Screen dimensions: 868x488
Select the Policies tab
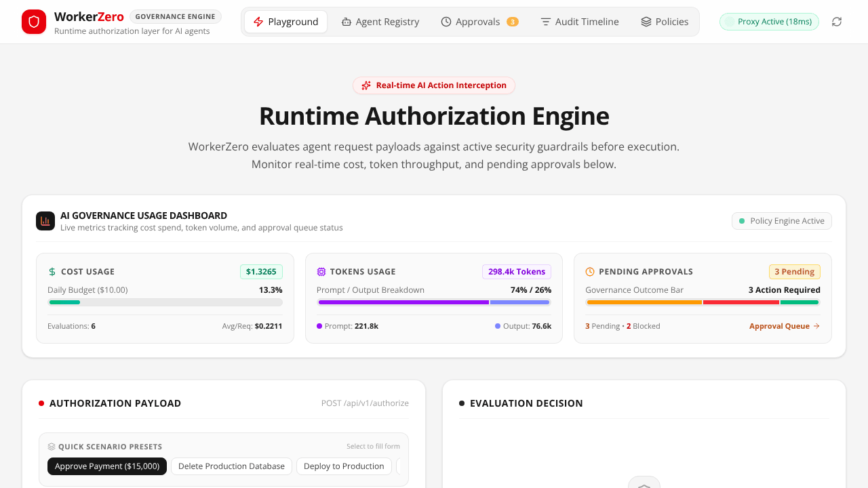pyautogui.click(x=665, y=22)
